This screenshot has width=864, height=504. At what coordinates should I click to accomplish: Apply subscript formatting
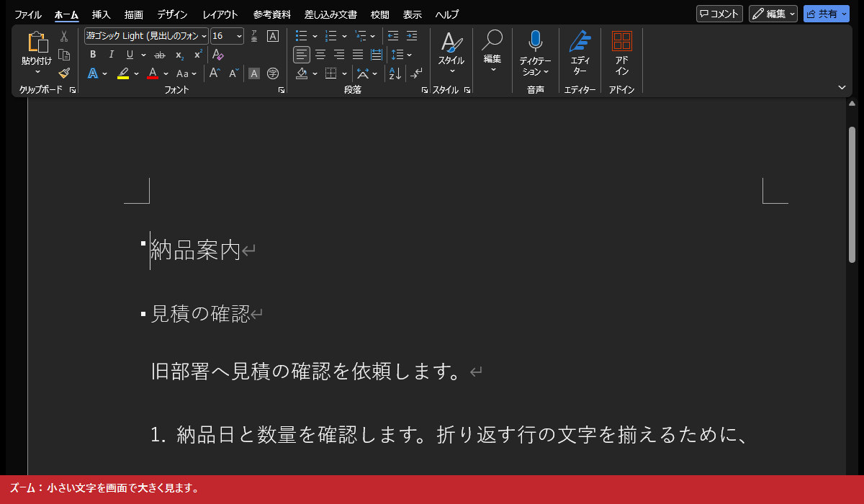coord(180,55)
